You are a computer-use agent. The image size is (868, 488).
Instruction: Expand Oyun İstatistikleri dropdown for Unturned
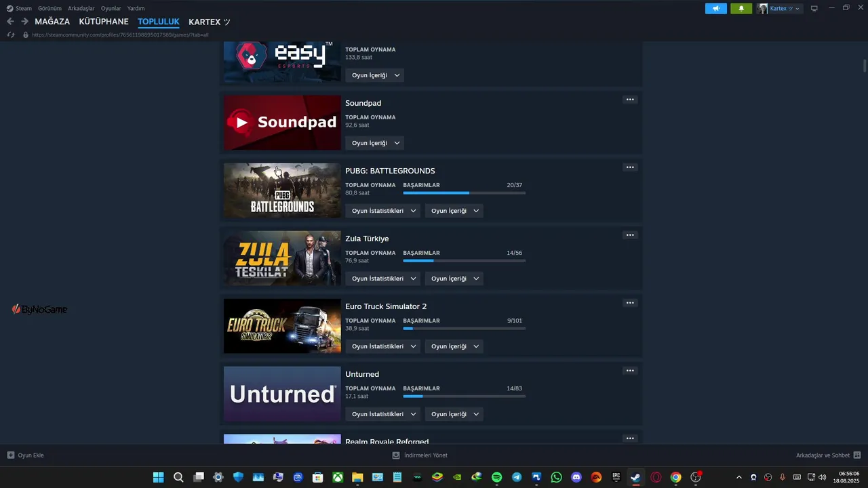point(382,414)
